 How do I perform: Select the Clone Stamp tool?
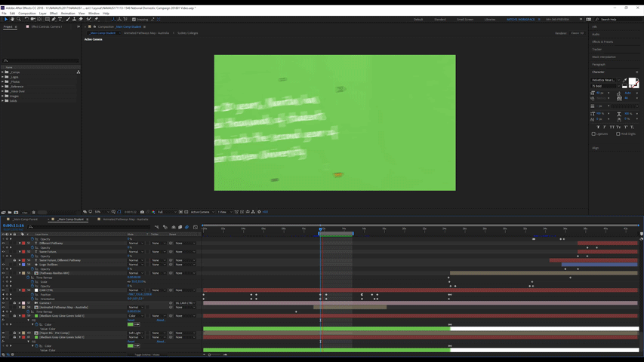(74, 20)
